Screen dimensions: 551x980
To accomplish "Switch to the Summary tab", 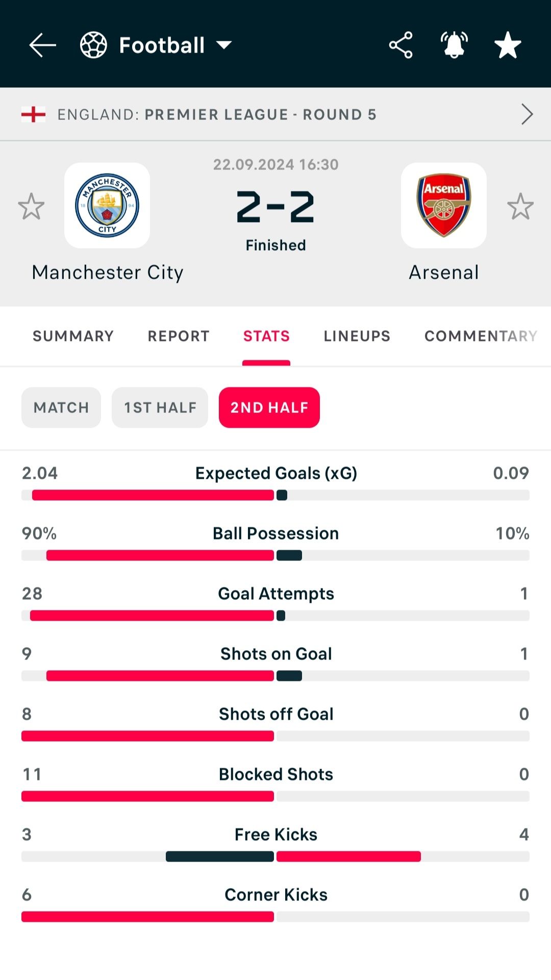I will 73,336.
